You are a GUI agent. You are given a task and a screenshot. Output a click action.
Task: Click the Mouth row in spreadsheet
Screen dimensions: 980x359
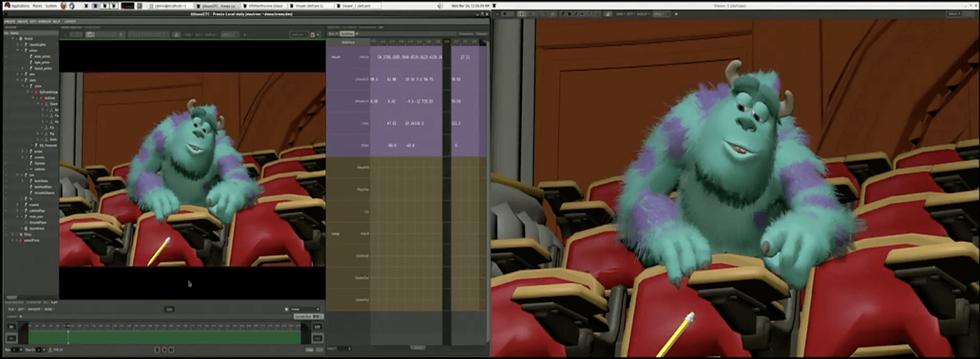[336, 57]
